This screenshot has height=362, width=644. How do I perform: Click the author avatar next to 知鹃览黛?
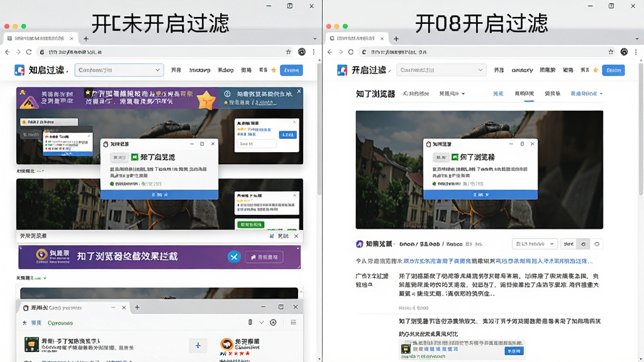click(x=359, y=244)
